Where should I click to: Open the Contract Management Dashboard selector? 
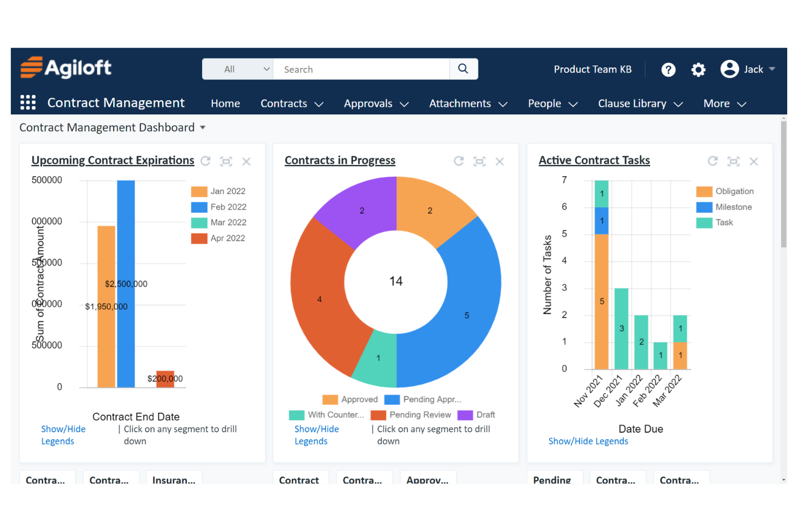203,128
